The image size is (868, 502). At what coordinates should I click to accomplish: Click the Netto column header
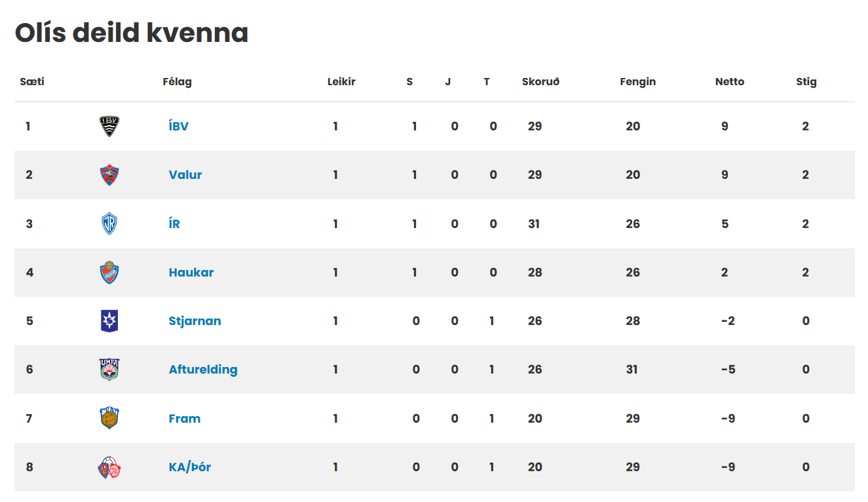[x=730, y=82]
